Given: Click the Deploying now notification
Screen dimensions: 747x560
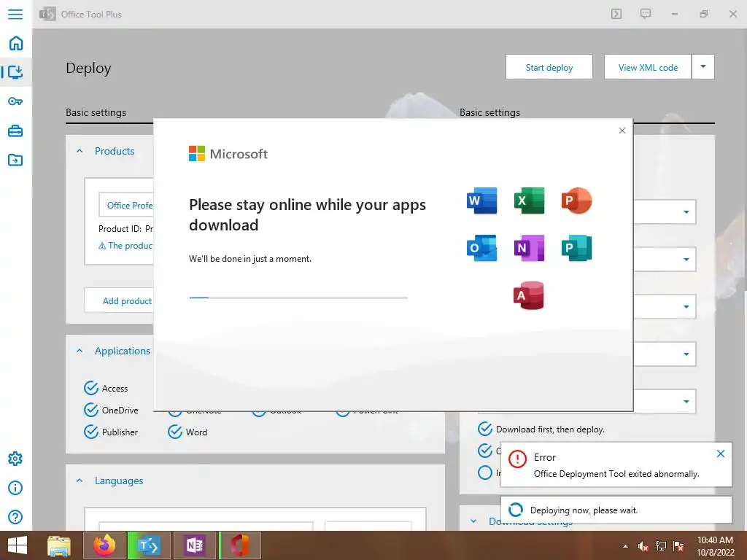Looking at the screenshot, I should click(616, 510).
